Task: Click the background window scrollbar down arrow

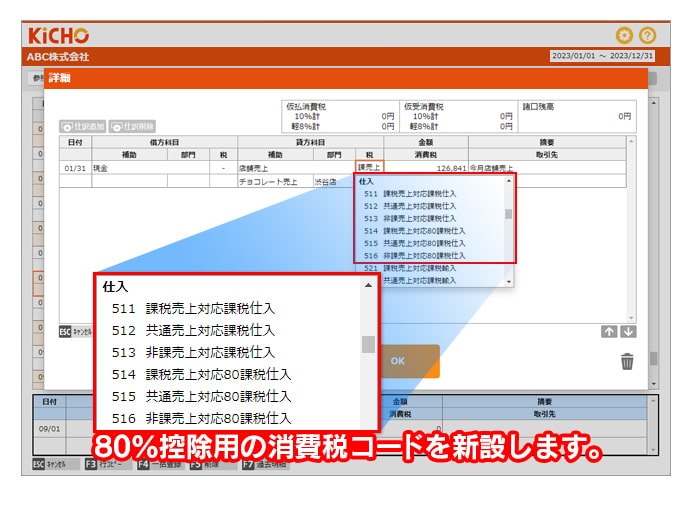Action: point(654,384)
